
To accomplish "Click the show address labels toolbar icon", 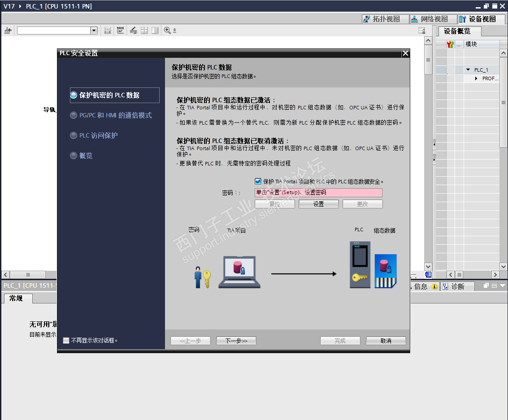I will click(107, 30).
